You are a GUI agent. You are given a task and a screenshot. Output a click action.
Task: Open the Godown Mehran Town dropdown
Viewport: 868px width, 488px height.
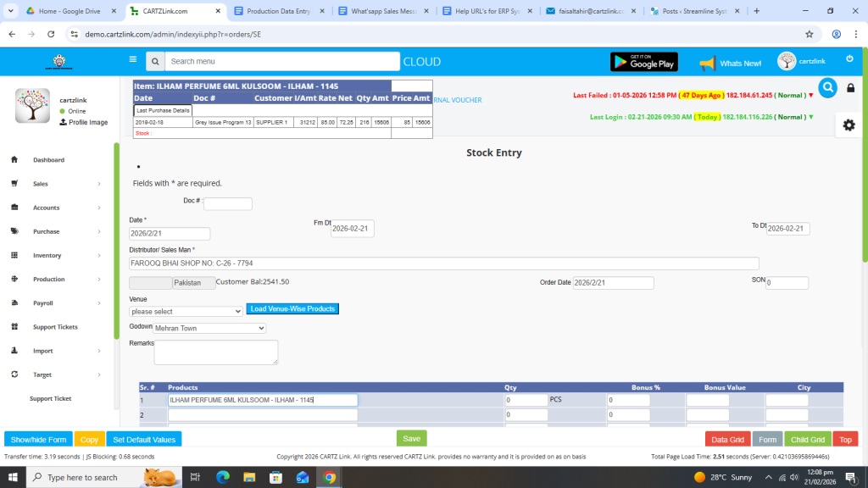pyautogui.click(x=209, y=328)
